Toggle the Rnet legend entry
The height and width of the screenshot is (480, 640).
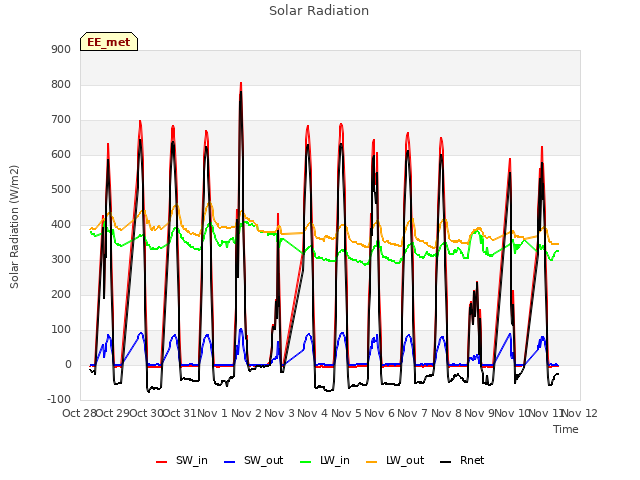[462, 460]
